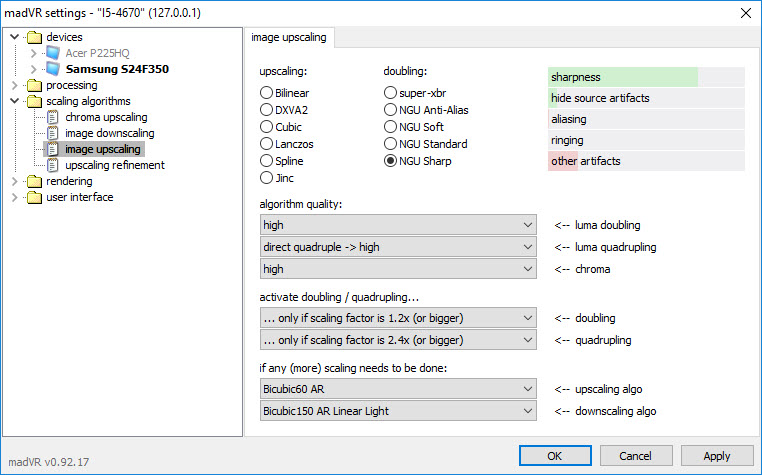Select the Samsung S24F350 monitor icon
Viewport: 762px width, 475px height.
53,69
